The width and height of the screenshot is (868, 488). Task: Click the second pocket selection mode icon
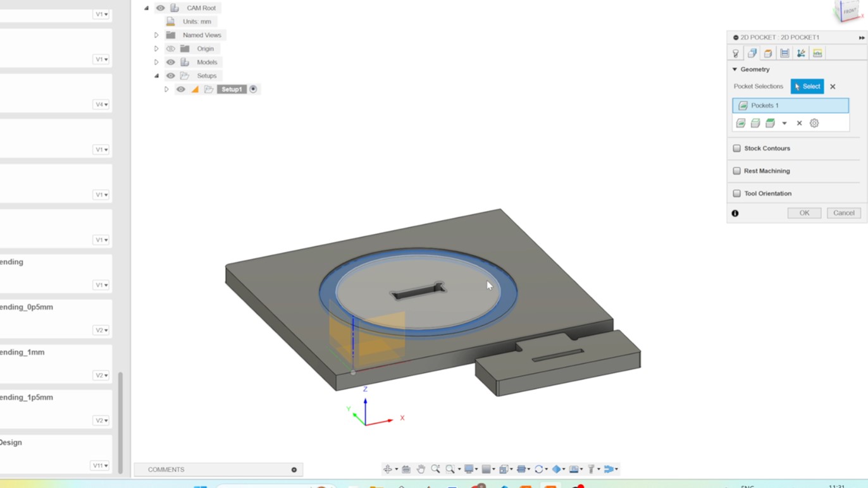point(755,123)
